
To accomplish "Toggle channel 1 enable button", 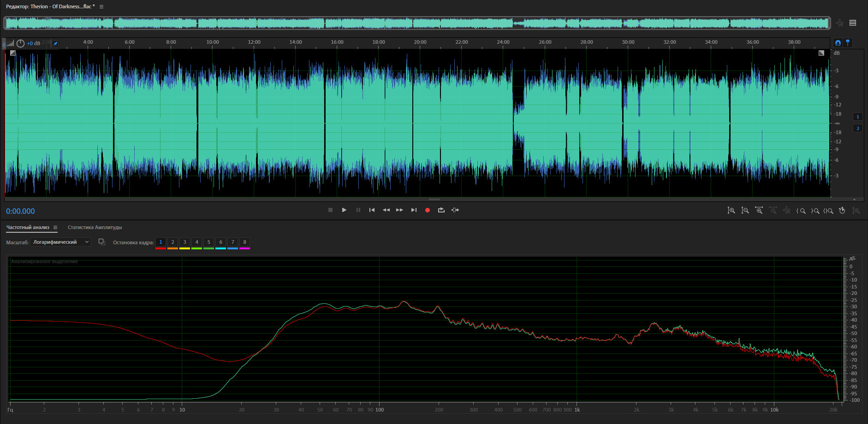I will click(x=857, y=117).
